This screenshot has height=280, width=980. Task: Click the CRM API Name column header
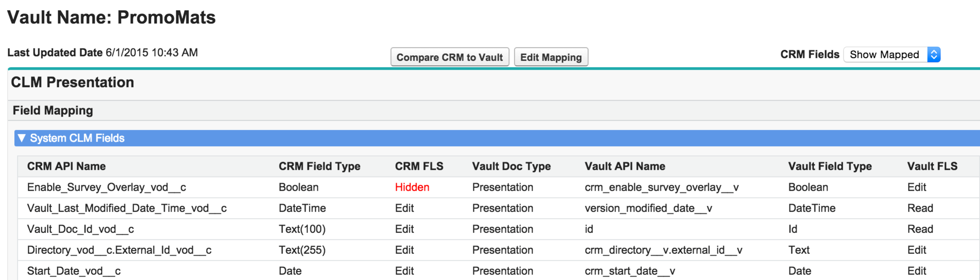pos(66,166)
